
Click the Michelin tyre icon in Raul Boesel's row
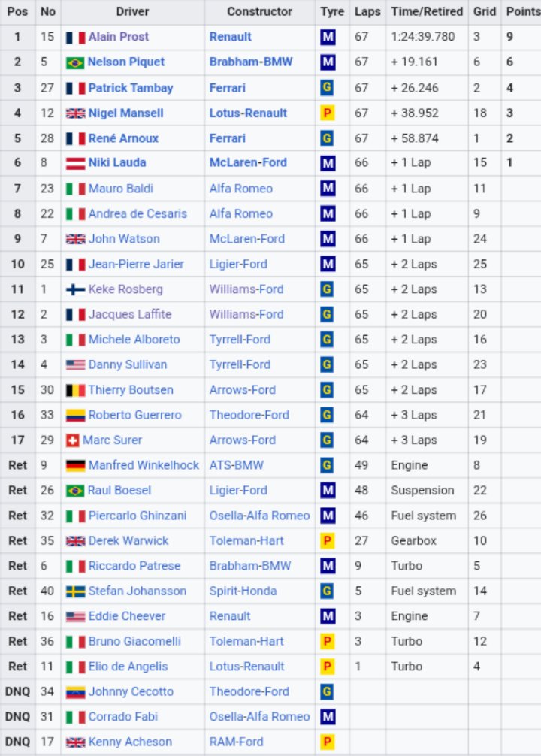coord(328,490)
